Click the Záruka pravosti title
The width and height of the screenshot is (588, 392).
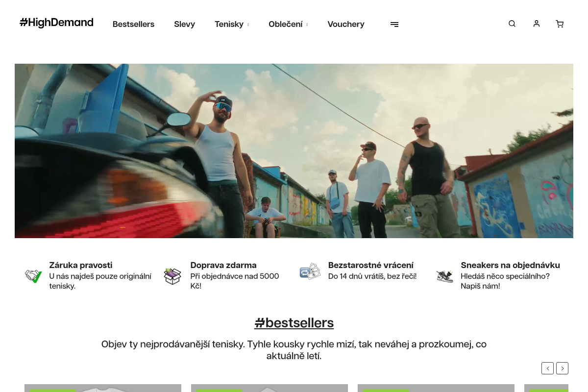[81, 265]
